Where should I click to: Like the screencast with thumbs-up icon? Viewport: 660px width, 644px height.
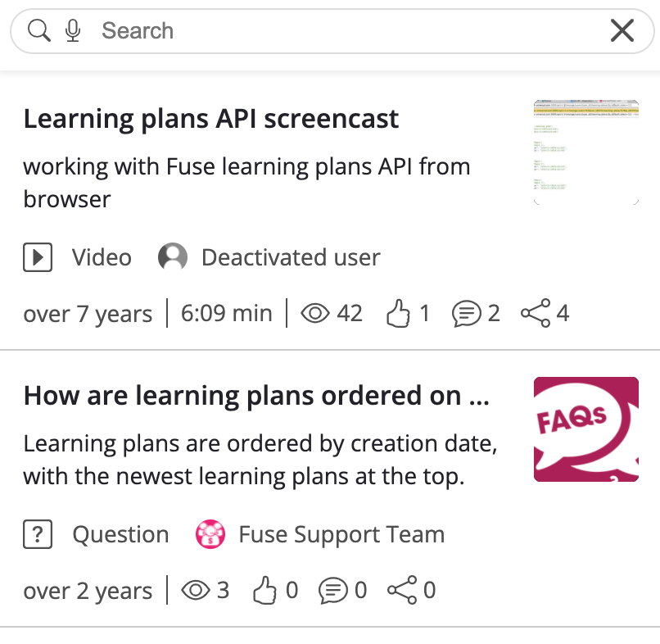tap(398, 313)
